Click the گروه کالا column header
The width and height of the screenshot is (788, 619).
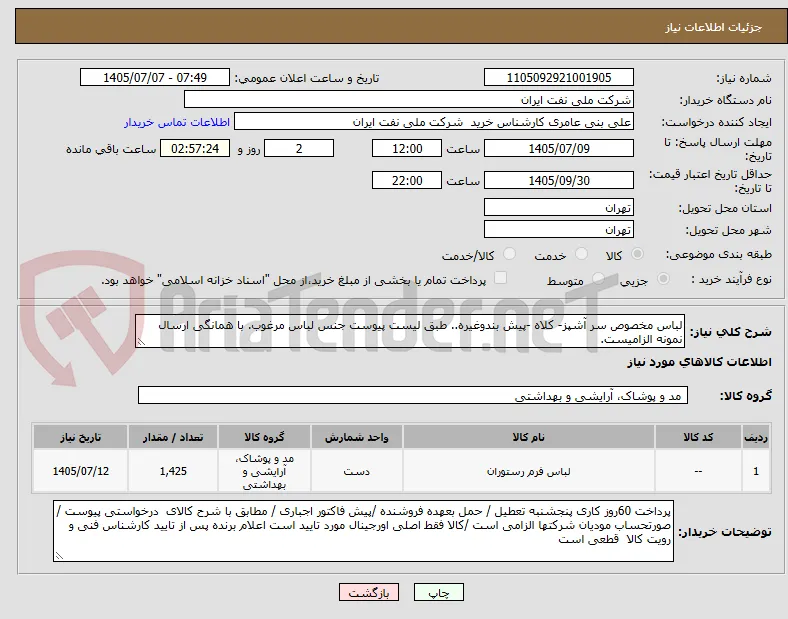coord(264,437)
